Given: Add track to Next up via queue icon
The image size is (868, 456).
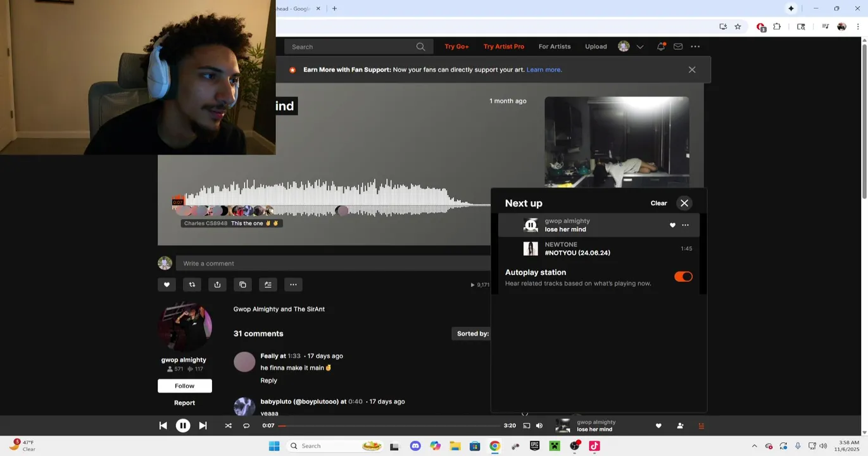Looking at the screenshot, I should (268, 284).
